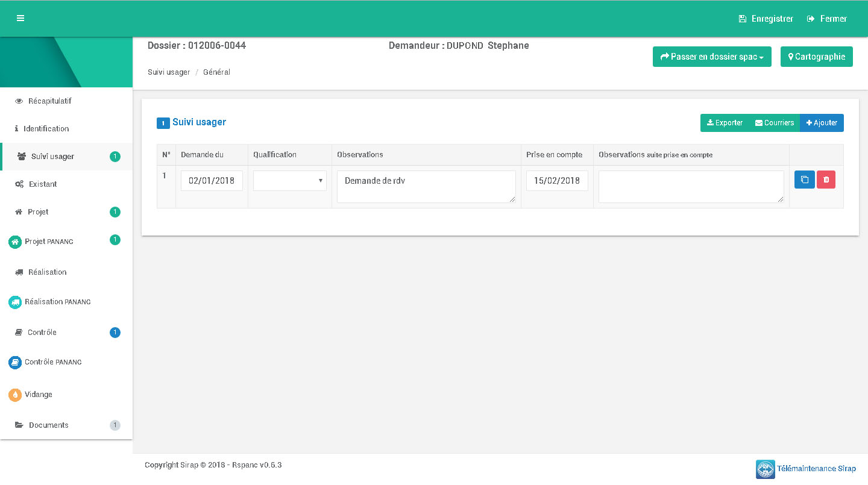868x485 pixels.
Task: Click Ajouter to add a row
Action: tap(822, 123)
